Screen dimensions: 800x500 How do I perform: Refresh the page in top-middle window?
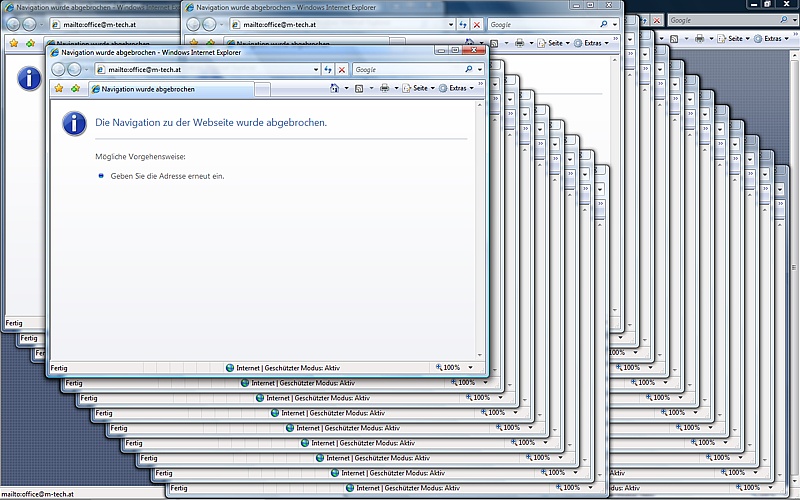tap(463, 24)
